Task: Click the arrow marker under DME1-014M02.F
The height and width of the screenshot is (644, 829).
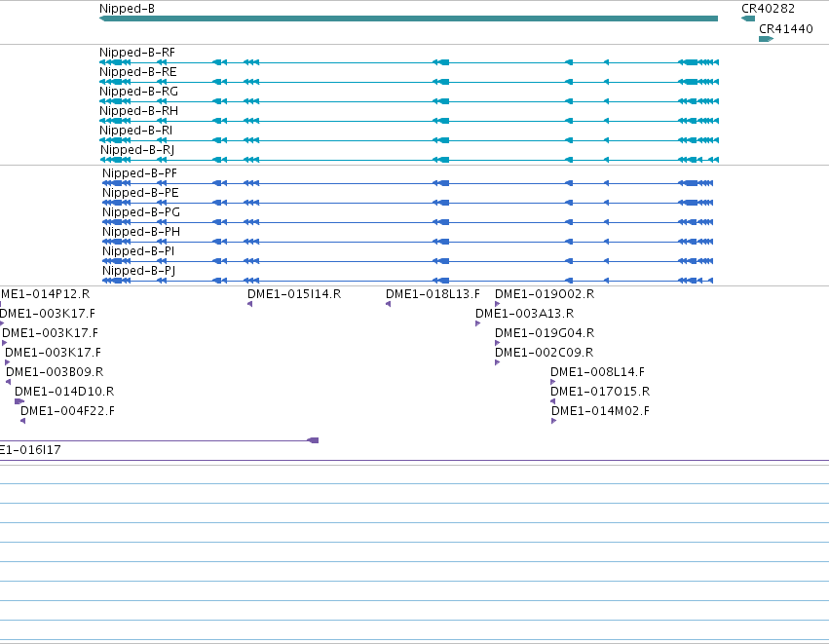Action: pyautogui.click(x=553, y=421)
